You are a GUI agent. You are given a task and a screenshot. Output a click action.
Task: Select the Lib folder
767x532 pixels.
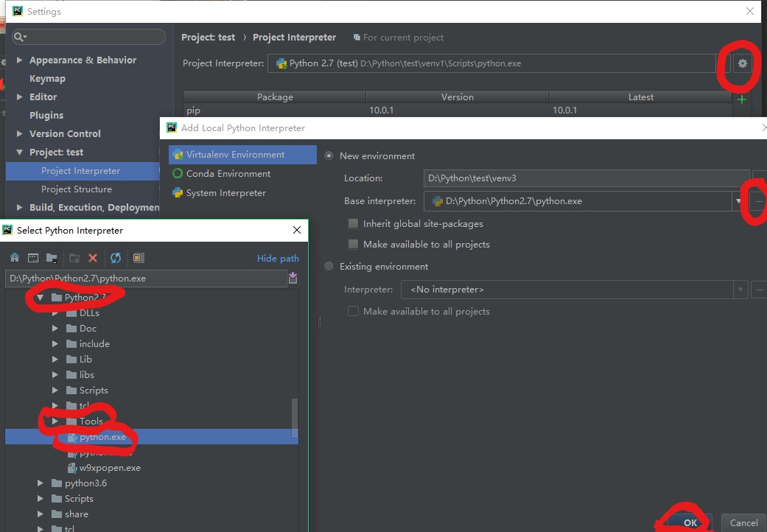click(x=85, y=360)
